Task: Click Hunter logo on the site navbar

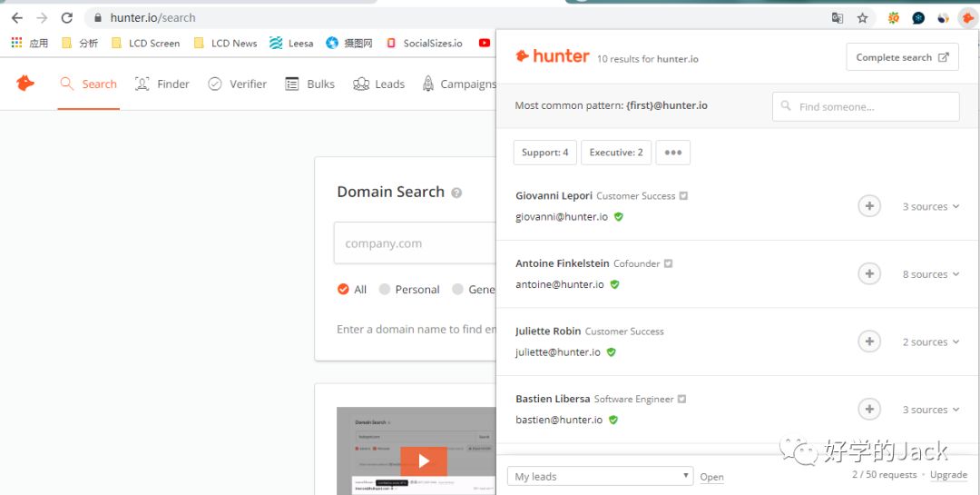Action: click(25, 84)
